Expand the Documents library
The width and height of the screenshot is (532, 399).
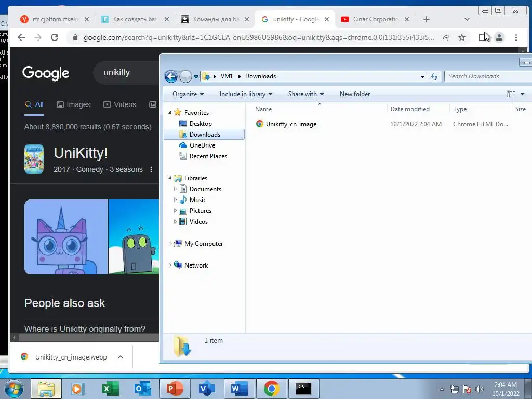click(175, 189)
